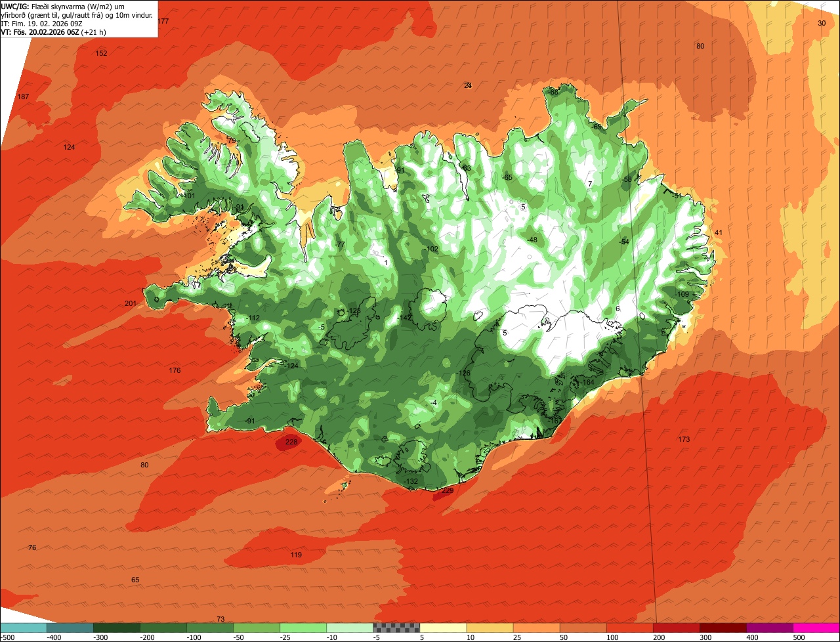Click the value 101 in the Westfjords
This screenshot has height=642, width=840.
coord(190,196)
